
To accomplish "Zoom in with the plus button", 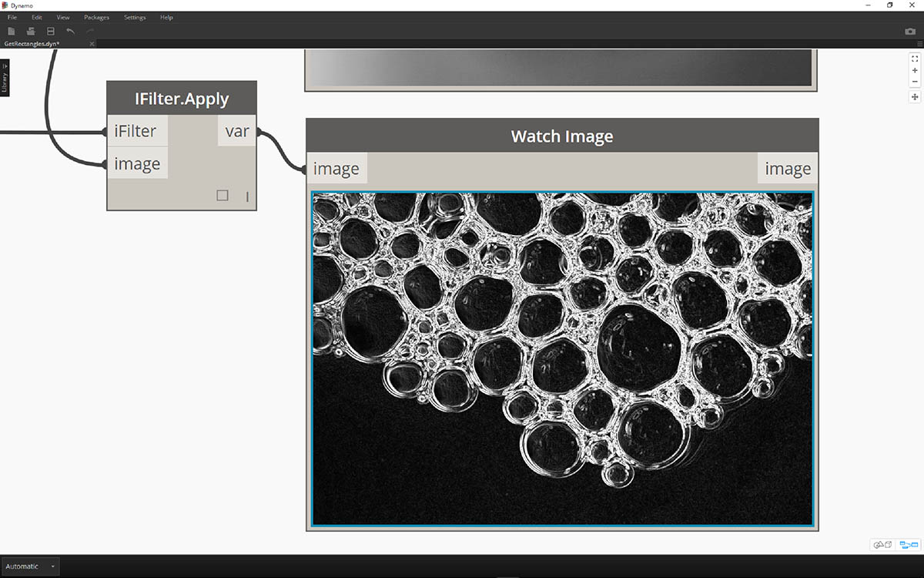I will click(915, 70).
